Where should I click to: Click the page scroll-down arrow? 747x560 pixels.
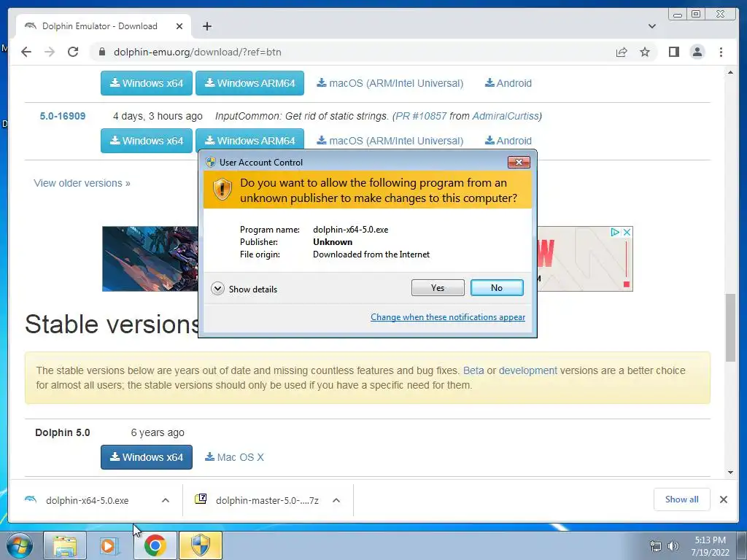(x=731, y=472)
